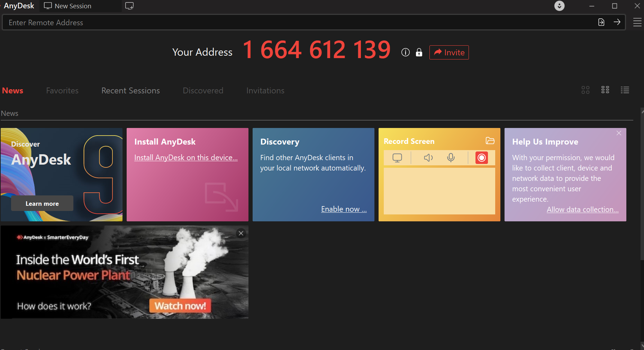
Task: Toggle speaker audio in Record Screen
Action: [428, 158]
